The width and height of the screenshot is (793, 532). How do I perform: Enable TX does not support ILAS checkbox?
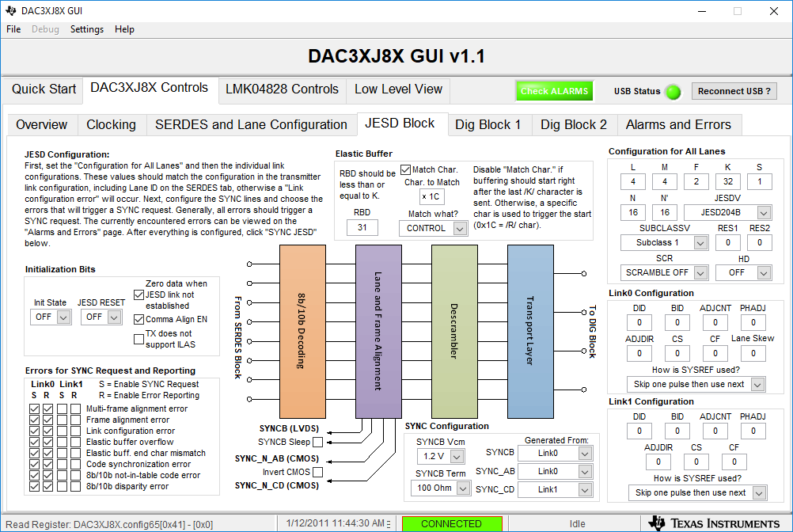coord(138,339)
